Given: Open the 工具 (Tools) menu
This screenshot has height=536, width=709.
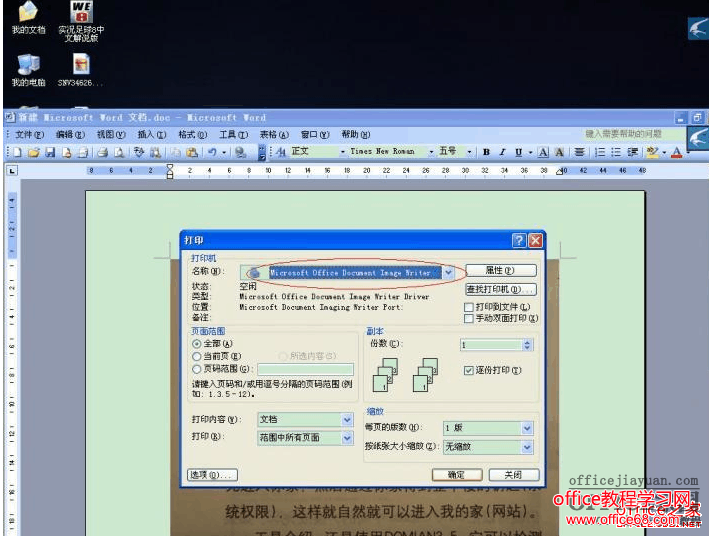Looking at the screenshot, I should click(234, 135).
